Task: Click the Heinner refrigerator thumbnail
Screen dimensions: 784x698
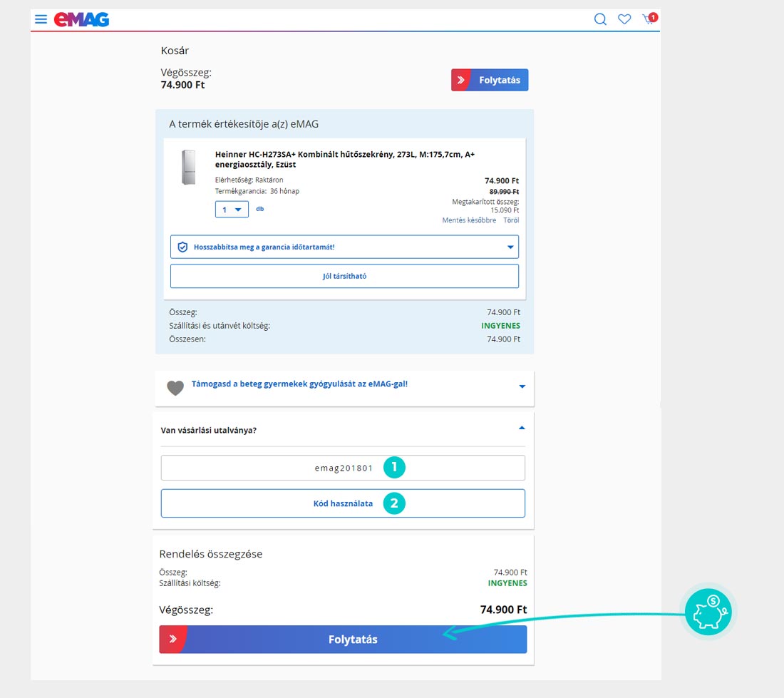Action: coord(188,168)
